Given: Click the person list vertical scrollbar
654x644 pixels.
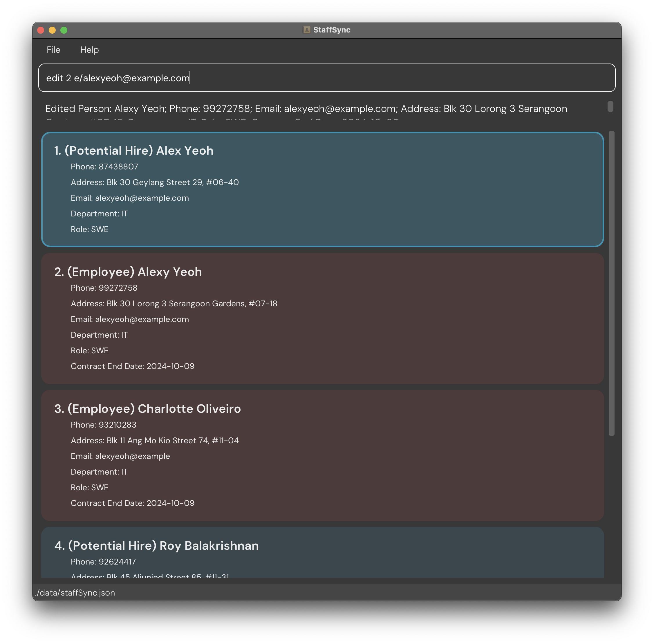Looking at the screenshot, I should click(x=611, y=283).
